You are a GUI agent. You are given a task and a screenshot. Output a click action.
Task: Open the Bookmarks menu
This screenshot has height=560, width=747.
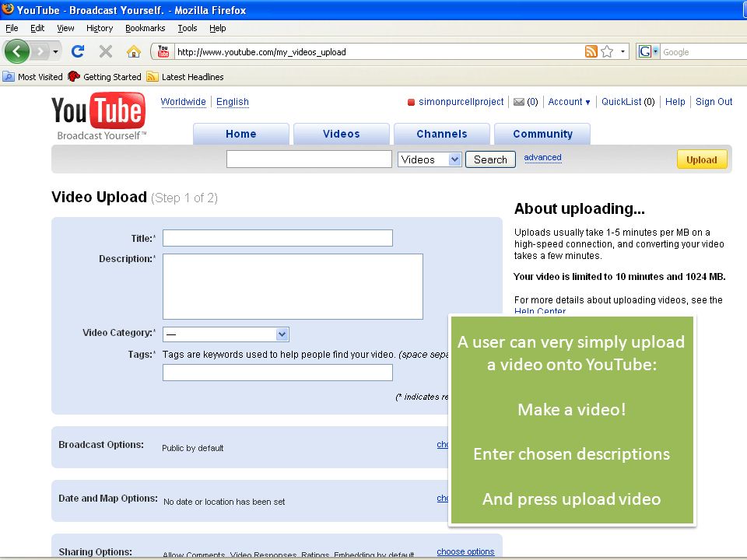pyautogui.click(x=146, y=28)
